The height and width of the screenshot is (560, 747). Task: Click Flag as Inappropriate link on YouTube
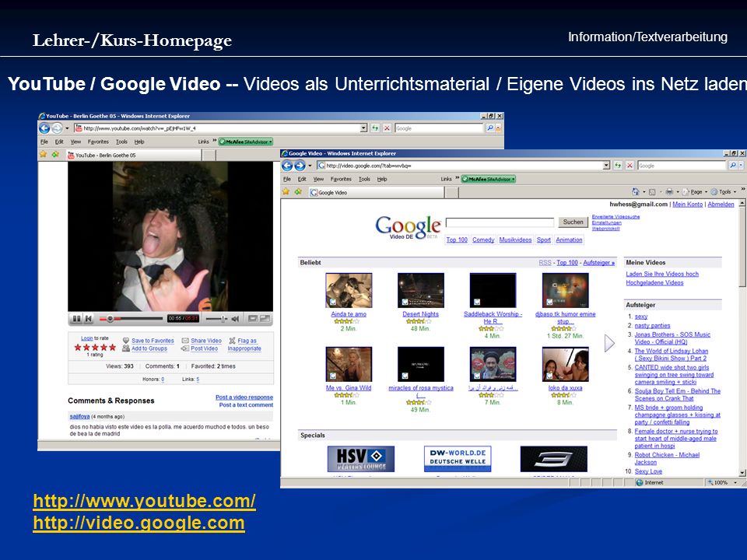pyautogui.click(x=244, y=345)
